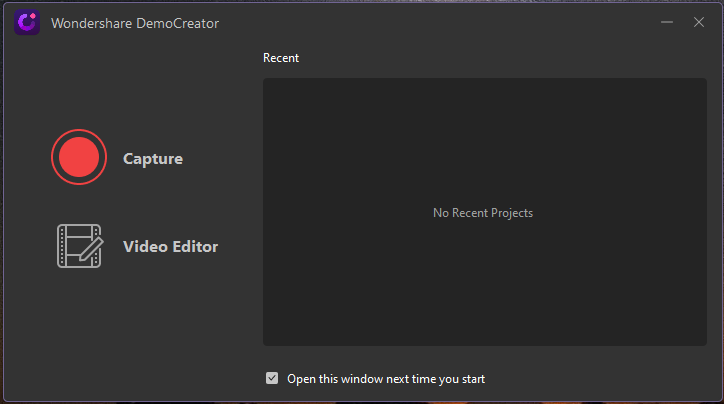Uncheck the open-this-window-at-startup checkbox
The width and height of the screenshot is (724, 404).
tap(272, 378)
